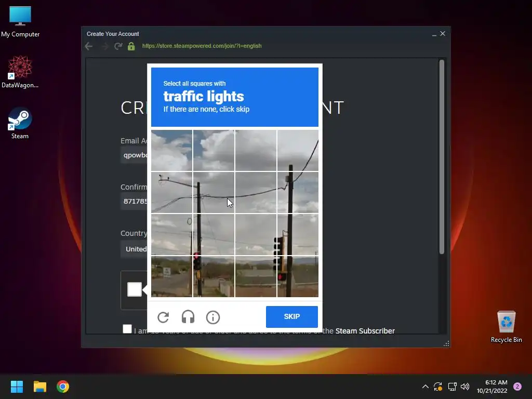Screen dimensions: 532x399
Task: Select the store.steampowered.com URL text
Action: point(202,46)
